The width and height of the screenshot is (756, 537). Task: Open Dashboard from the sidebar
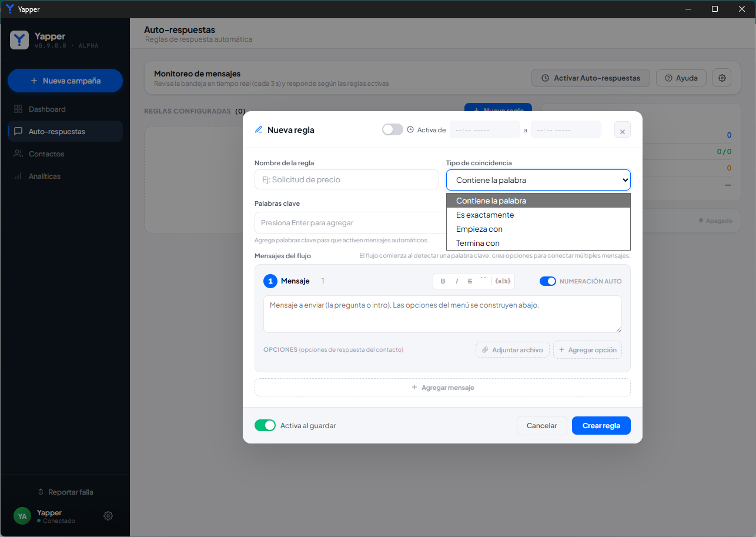point(65,109)
